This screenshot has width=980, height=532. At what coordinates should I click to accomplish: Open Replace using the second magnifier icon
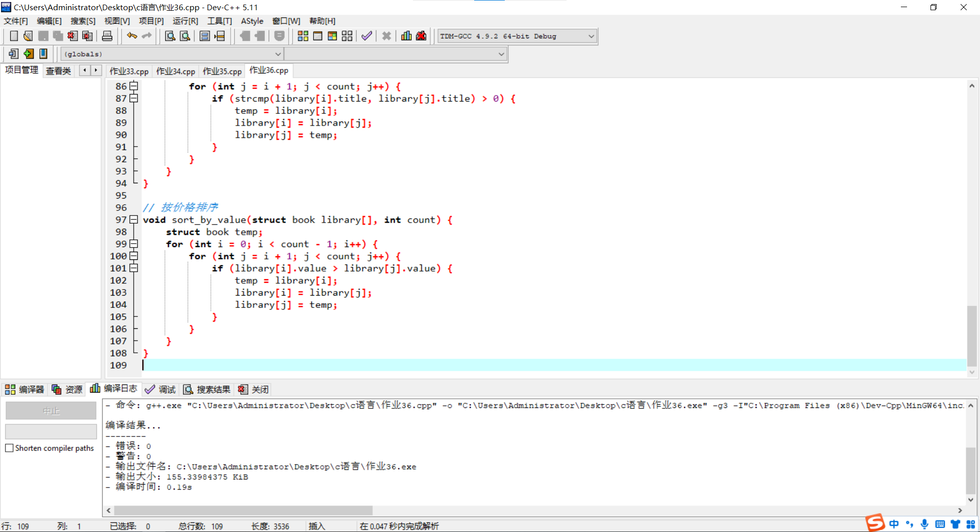point(185,36)
